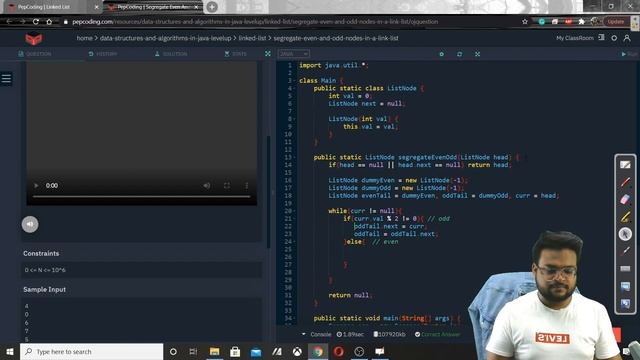Switch to the Question tab
Image resolution: width=640 pixels, height=360 pixels.
(35, 54)
